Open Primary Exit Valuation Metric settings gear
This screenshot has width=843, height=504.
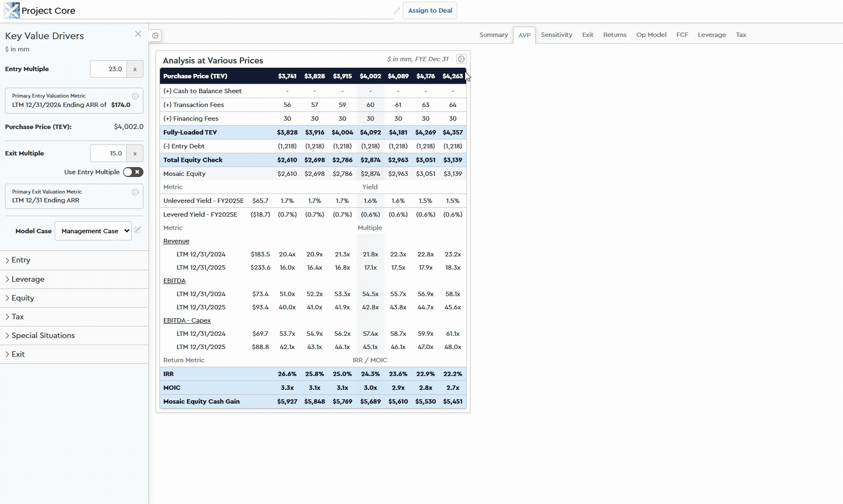point(135,192)
